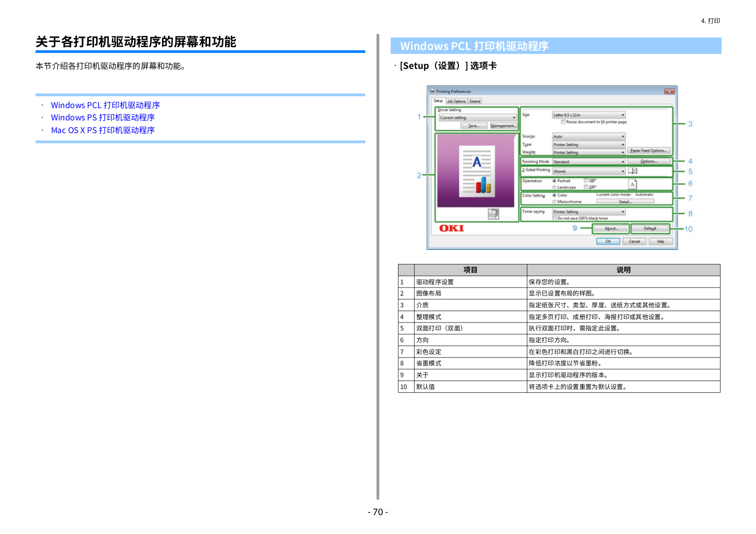Open the Type dropdown
Viewport: 756px width, 534px height.
pos(589,144)
